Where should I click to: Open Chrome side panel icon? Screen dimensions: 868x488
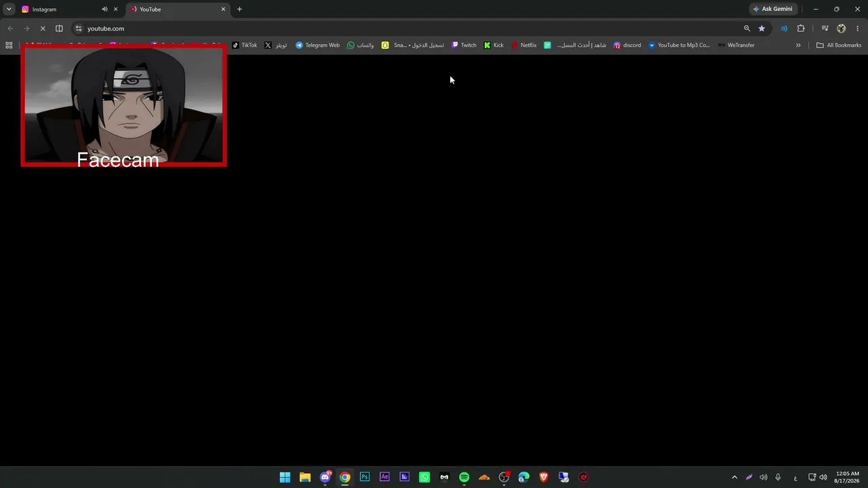pos(59,28)
